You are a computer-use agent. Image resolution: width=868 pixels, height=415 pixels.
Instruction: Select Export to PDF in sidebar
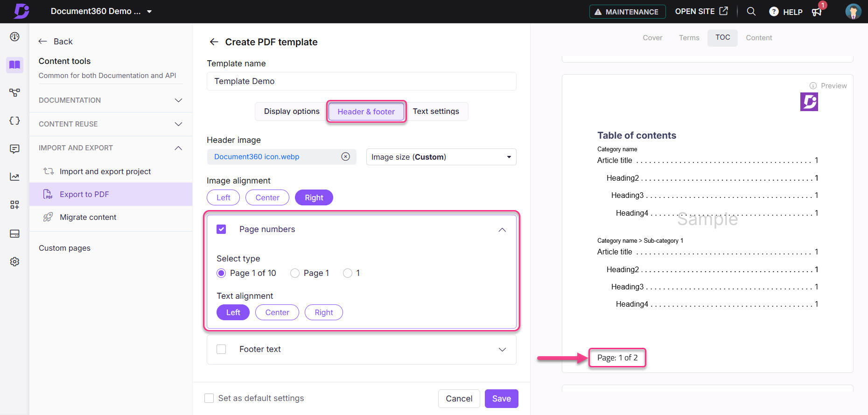111,194
